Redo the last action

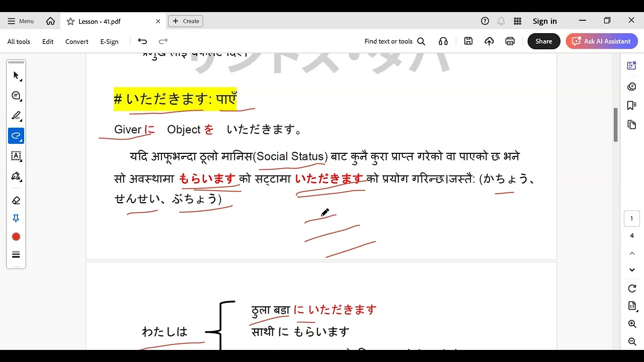pos(163,41)
